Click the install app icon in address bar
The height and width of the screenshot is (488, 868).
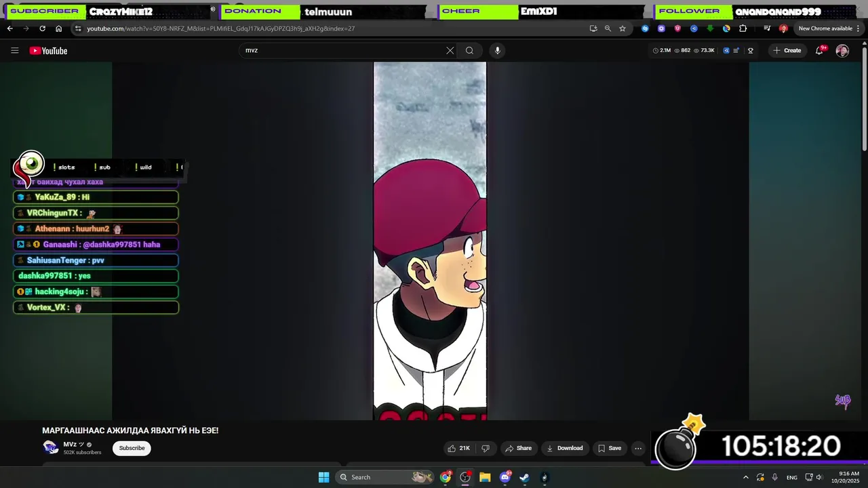click(593, 28)
